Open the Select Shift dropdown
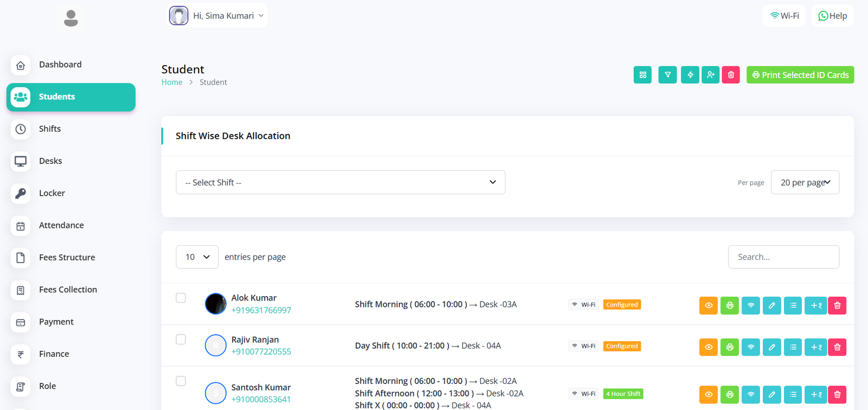 tap(340, 182)
